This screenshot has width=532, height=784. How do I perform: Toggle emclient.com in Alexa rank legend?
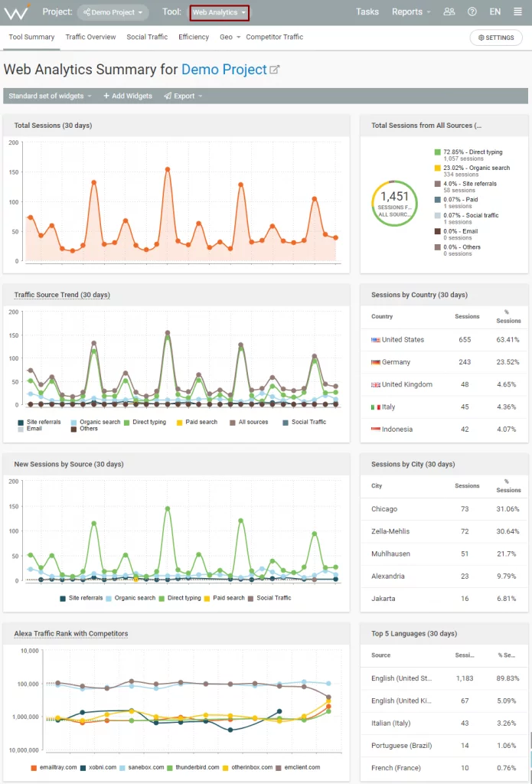pyautogui.click(x=299, y=767)
